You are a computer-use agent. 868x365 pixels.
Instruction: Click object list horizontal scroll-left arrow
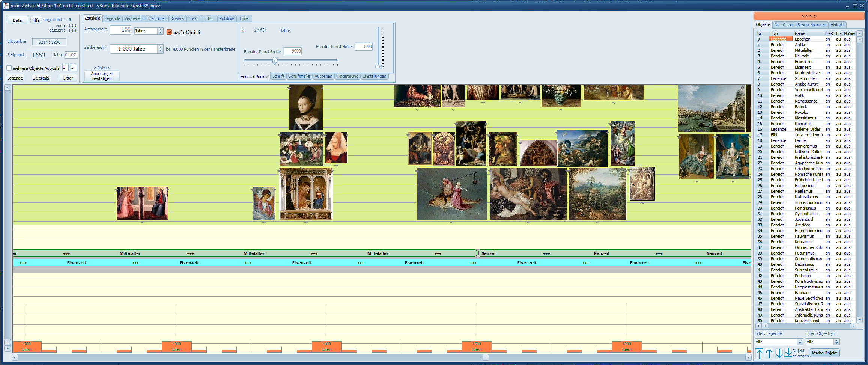coord(758,326)
